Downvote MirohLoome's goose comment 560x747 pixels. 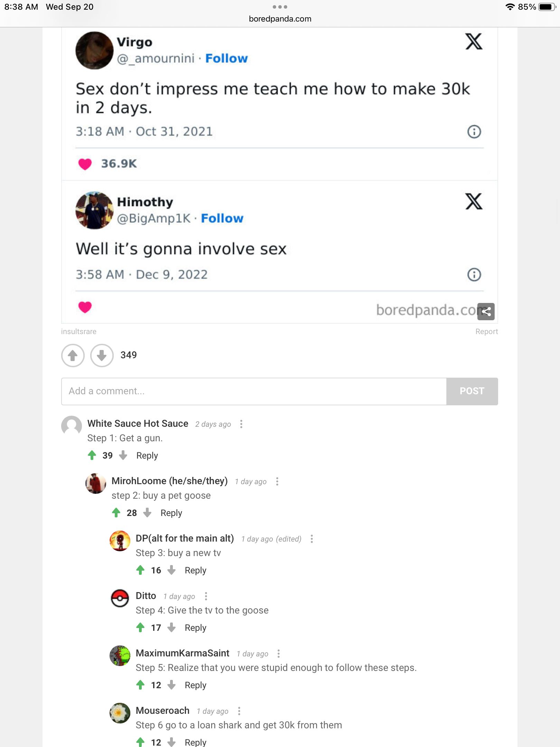(147, 513)
